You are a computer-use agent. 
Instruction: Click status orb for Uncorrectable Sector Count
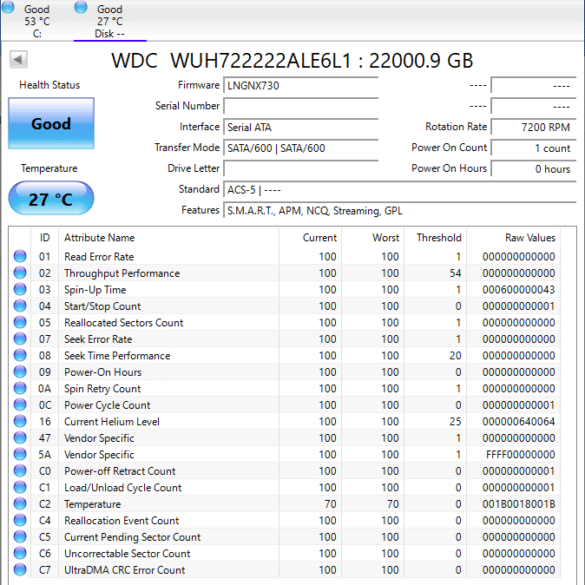pos(20,553)
